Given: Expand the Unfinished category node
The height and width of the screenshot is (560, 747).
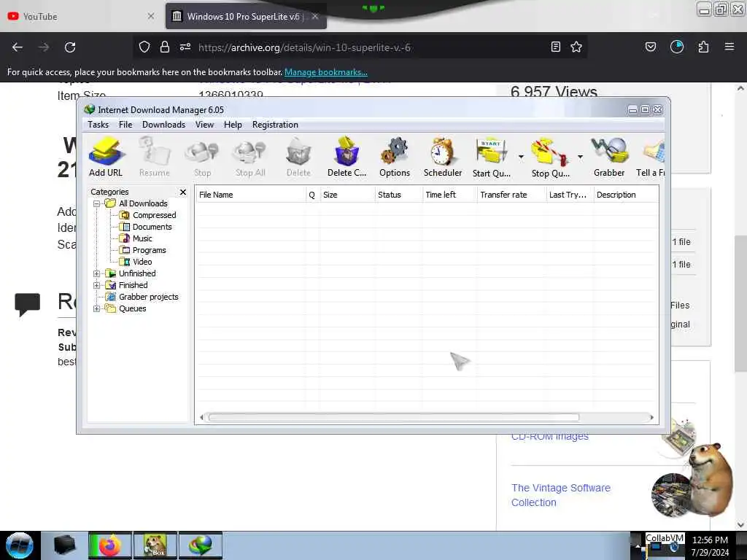Looking at the screenshot, I should click(x=97, y=273).
